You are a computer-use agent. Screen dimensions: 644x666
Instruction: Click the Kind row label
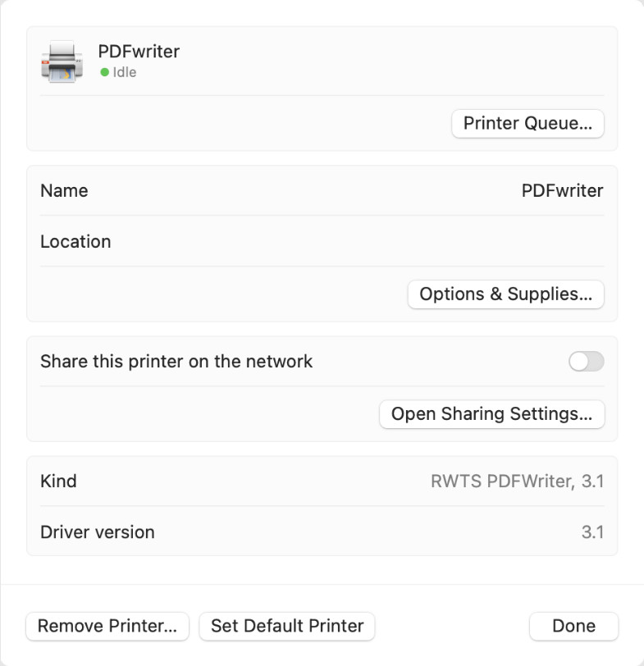(x=58, y=481)
